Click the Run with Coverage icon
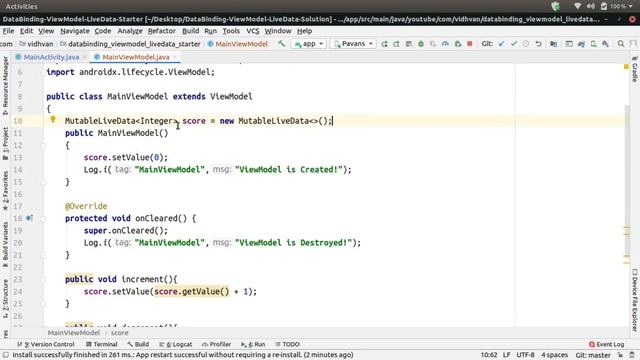640x360 pixels. click(x=433, y=44)
